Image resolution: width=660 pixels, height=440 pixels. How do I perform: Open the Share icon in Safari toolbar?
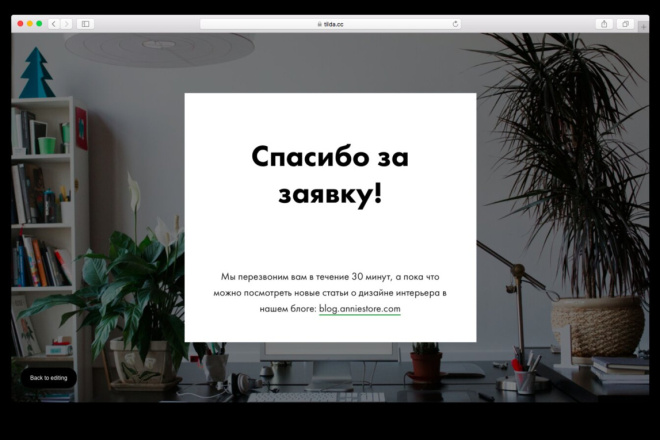tap(604, 24)
